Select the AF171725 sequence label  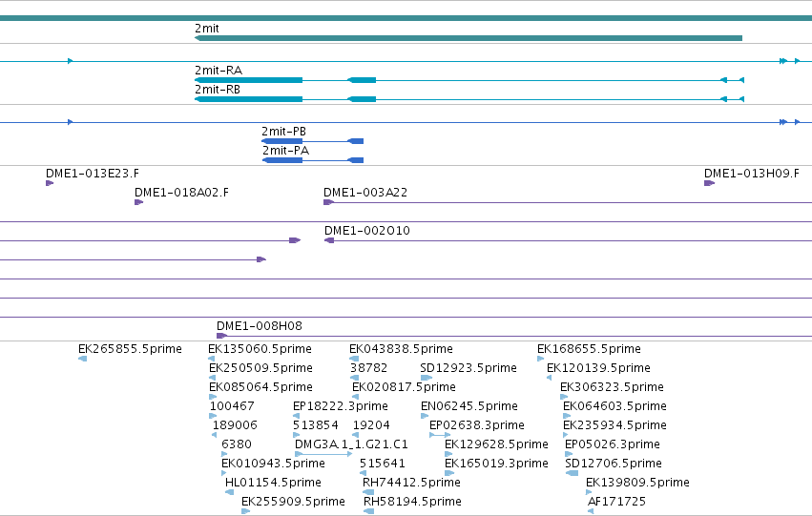pyautogui.click(x=616, y=502)
